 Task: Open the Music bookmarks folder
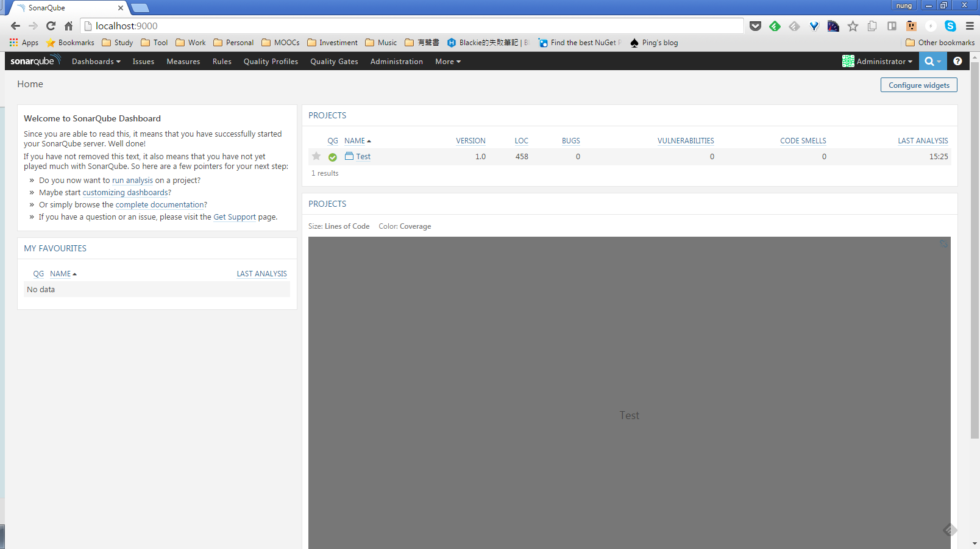tap(381, 43)
